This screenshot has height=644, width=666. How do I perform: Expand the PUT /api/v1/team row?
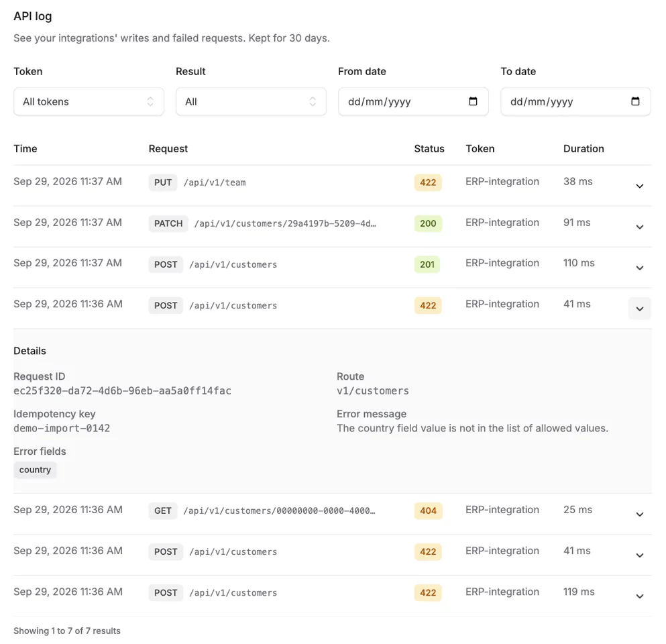pos(639,186)
